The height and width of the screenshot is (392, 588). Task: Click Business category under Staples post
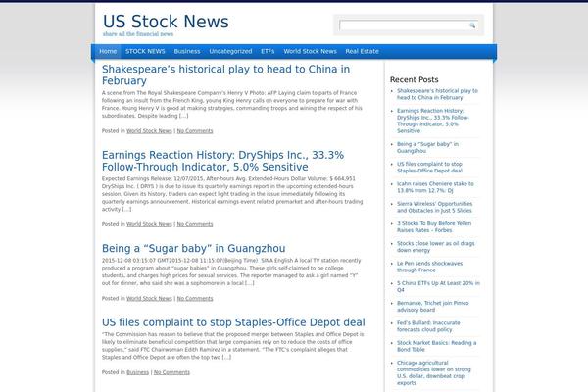137,372
